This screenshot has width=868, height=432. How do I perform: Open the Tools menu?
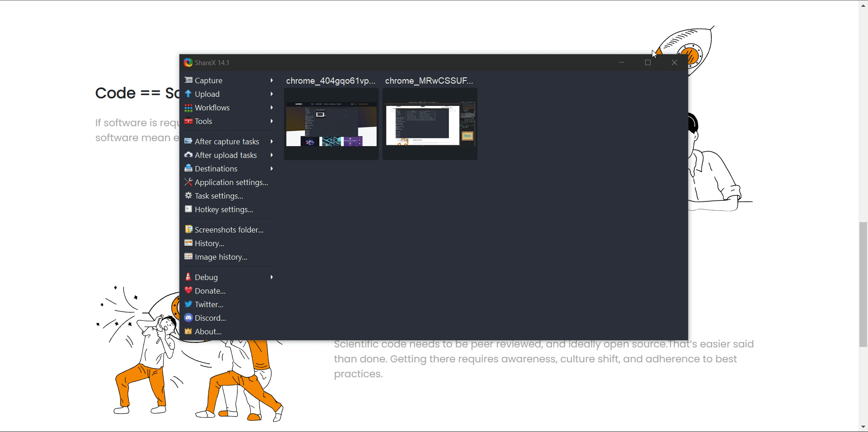click(229, 121)
